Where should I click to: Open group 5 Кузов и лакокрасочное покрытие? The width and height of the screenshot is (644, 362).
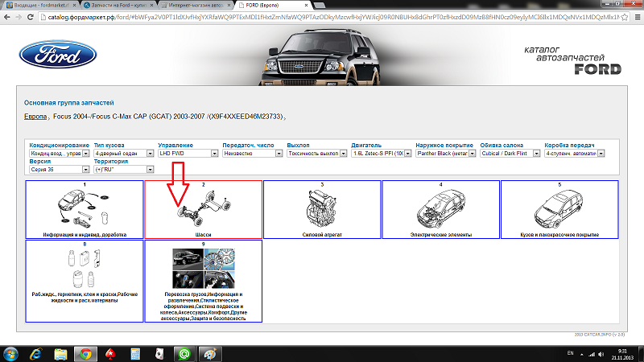(559, 209)
